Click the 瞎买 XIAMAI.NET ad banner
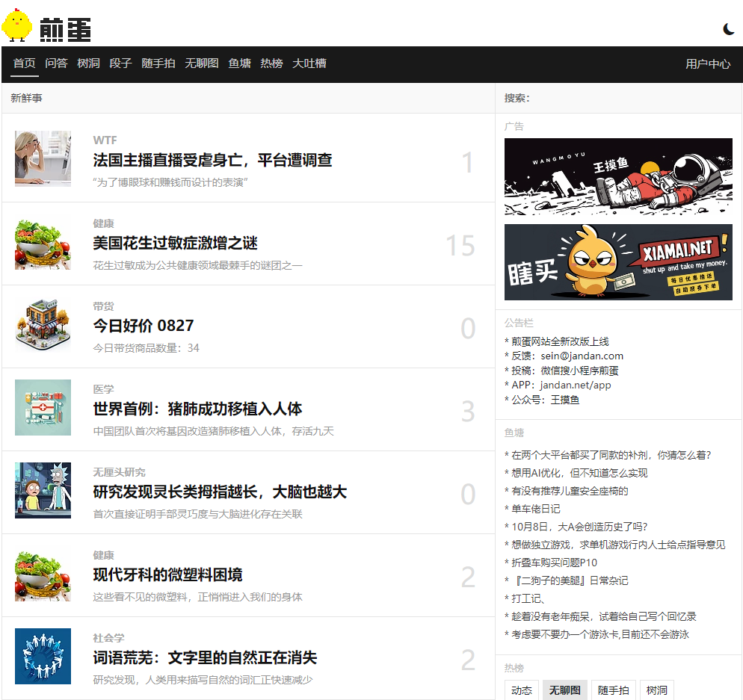This screenshot has height=700, width=743. click(618, 261)
